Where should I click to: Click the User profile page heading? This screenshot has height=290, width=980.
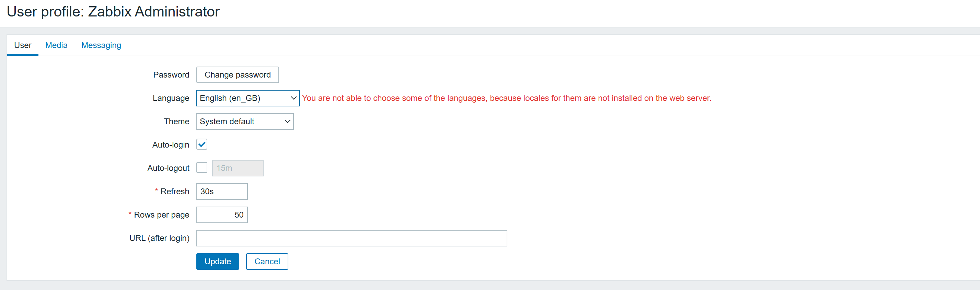pos(113,12)
